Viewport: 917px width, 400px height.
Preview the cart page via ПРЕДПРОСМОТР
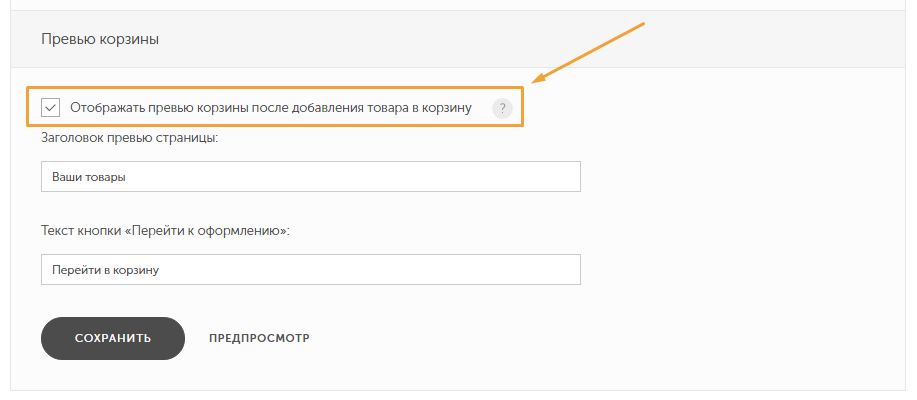[x=260, y=338]
